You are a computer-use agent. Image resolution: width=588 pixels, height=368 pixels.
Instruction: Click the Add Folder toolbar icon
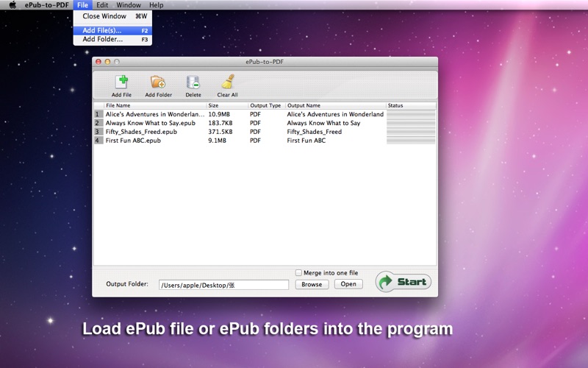(158, 82)
